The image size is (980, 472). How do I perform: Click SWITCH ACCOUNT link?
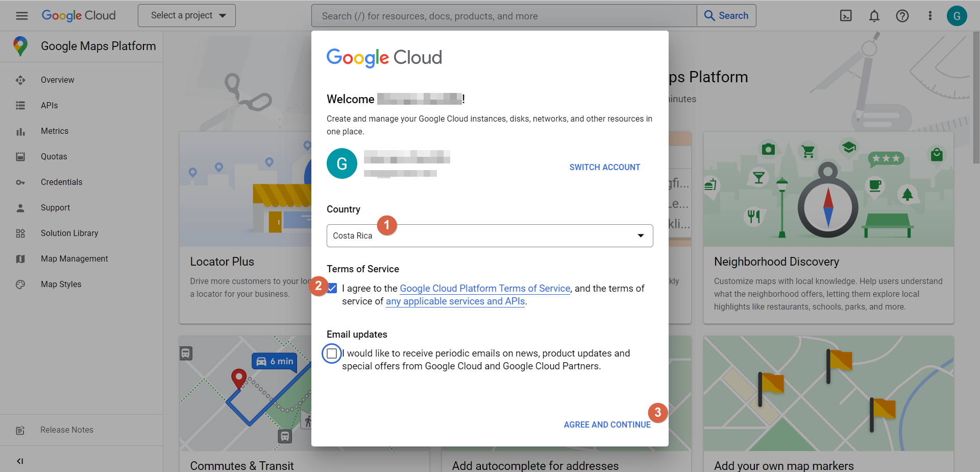605,168
